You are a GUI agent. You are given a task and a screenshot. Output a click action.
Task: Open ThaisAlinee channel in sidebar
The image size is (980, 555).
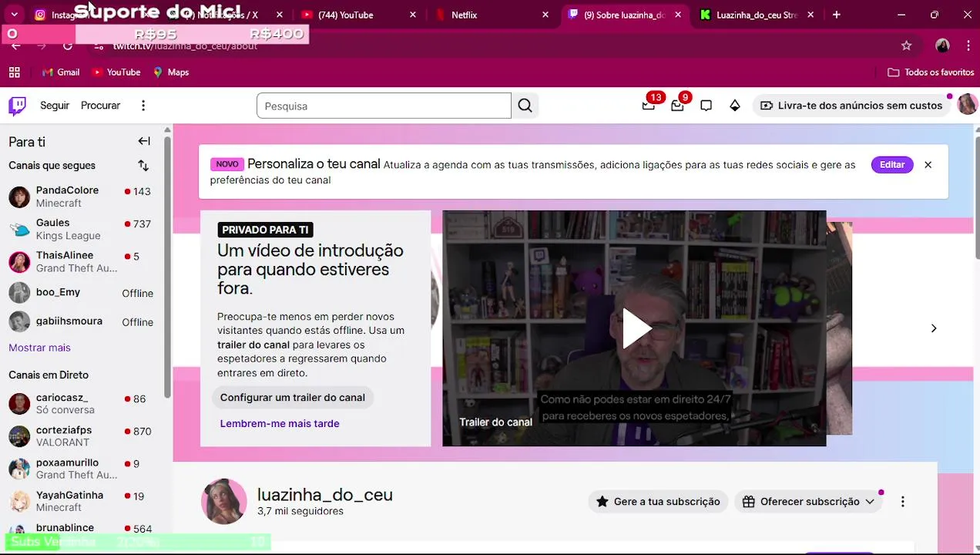[x=81, y=261]
